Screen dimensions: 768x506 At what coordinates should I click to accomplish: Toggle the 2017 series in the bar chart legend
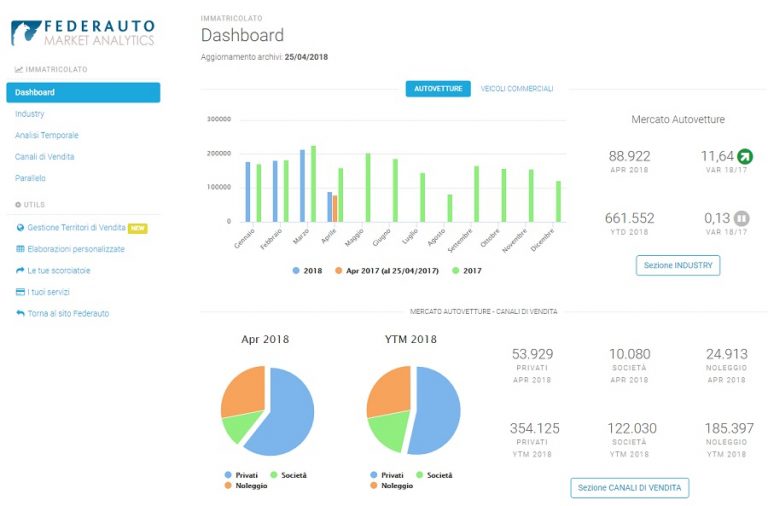click(x=467, y=270)
